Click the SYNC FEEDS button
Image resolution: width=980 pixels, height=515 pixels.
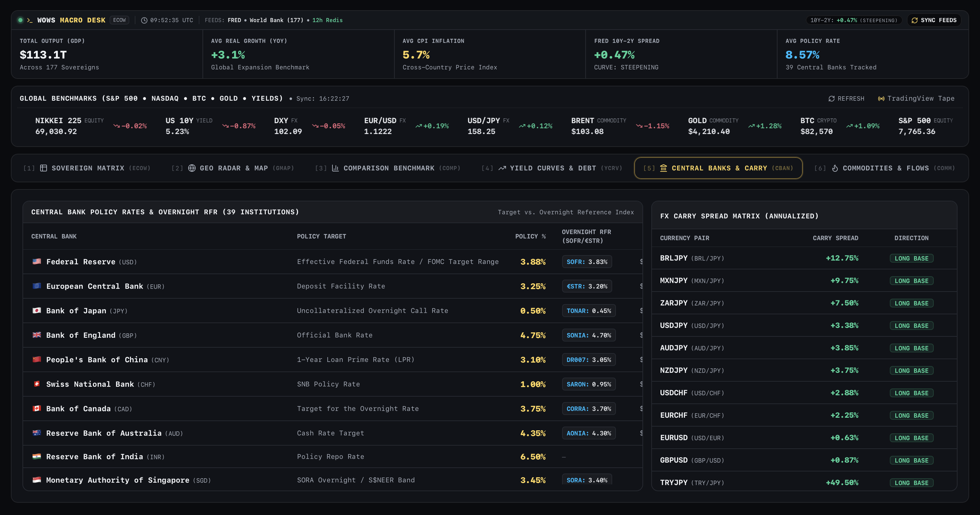[x=934, y=20]
